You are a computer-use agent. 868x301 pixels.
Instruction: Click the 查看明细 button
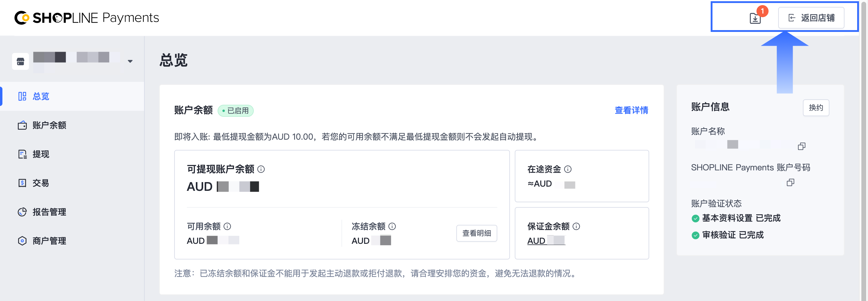pos(476,233)
